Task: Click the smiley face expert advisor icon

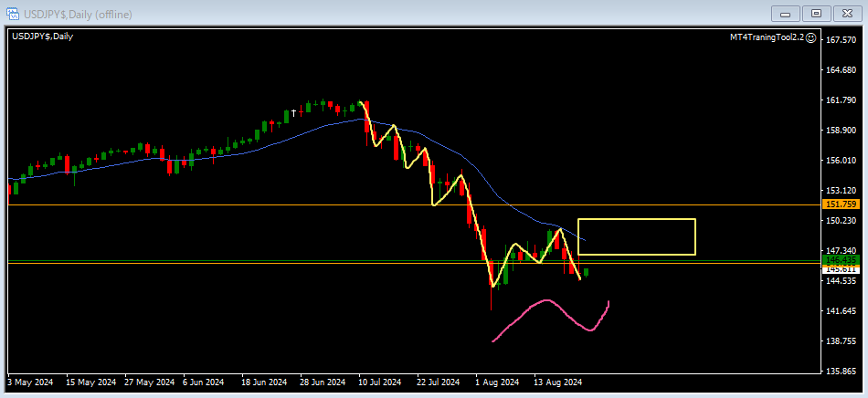Action: [x=811, y=37]
